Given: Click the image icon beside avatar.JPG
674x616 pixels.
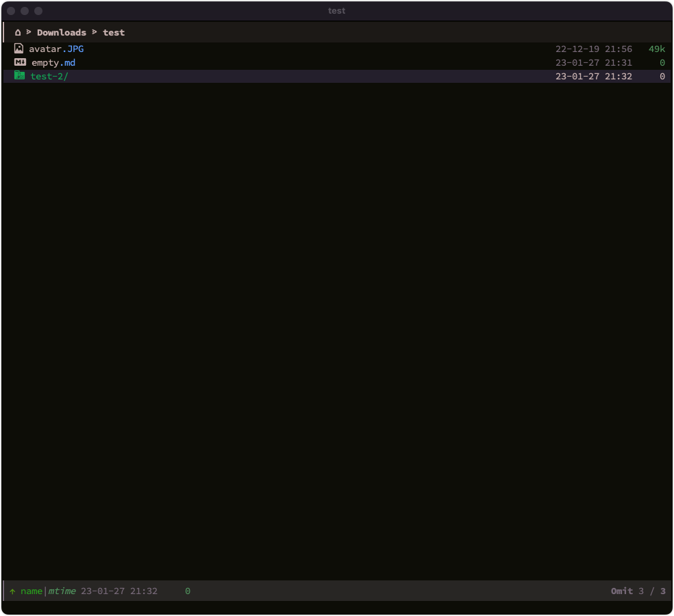Looking at the screenshot, I should [18, 49].
